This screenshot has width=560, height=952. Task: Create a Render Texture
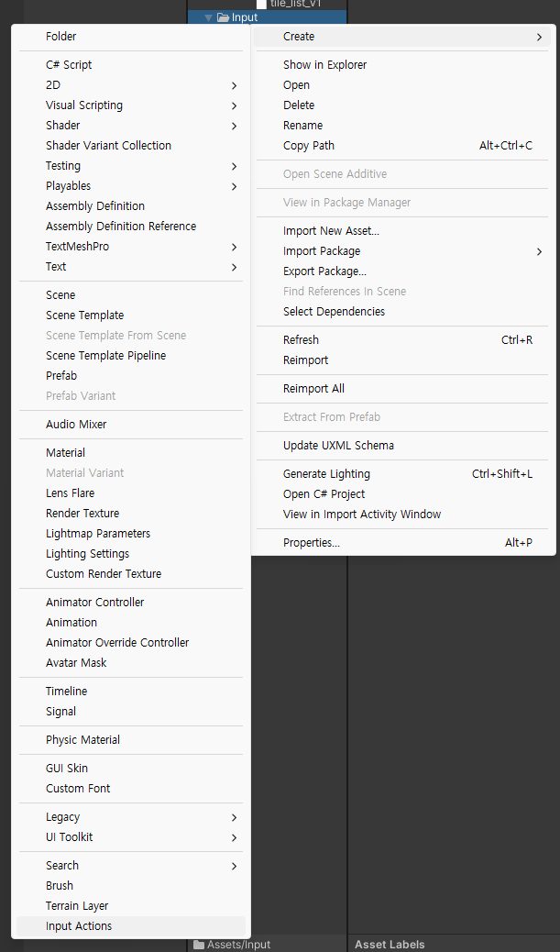pyautogui.click(x=131, y=513)
